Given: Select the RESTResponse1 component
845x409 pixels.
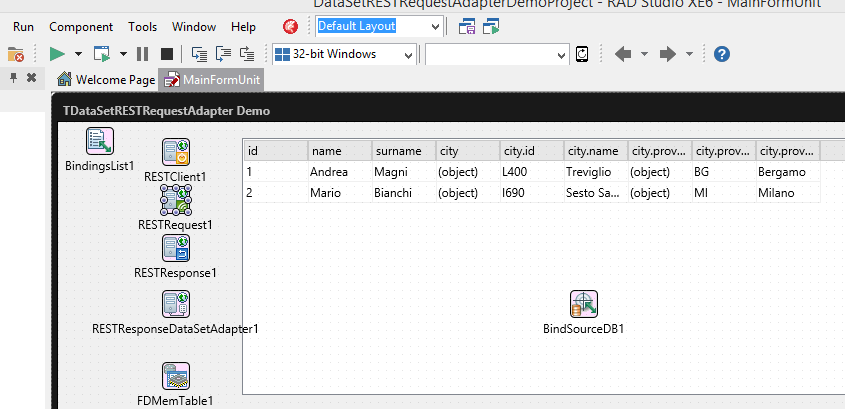Looking at the screenshot, I should click(176, 248).
